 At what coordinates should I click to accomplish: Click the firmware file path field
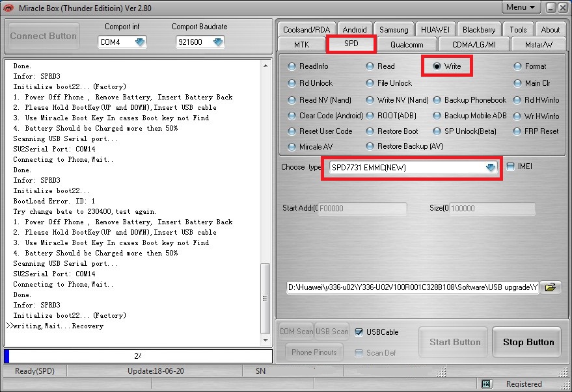[x=413, y=287]
